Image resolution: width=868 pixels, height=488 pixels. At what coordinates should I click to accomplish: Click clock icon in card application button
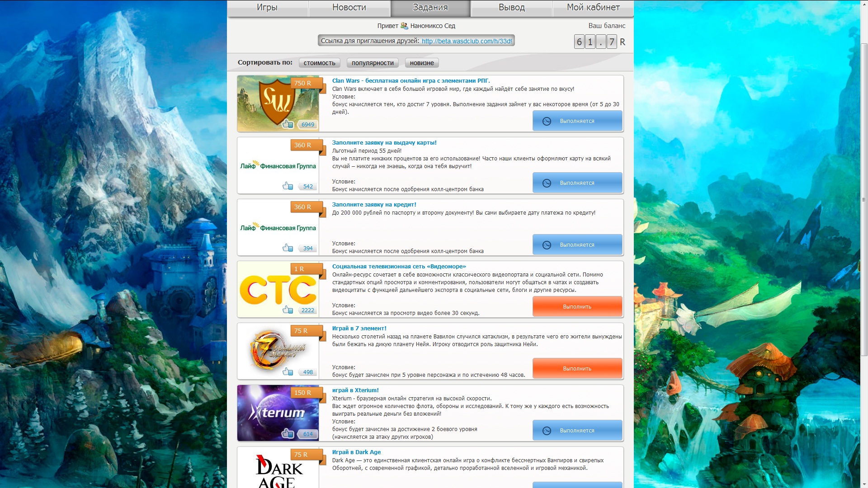[547, 183]
